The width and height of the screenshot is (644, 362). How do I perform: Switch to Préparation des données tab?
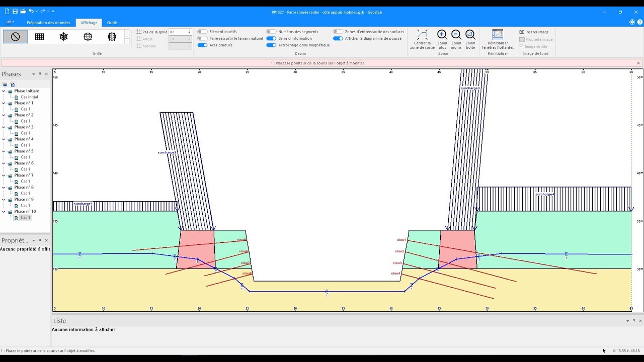pyautogui.click(x=48, y=23)
